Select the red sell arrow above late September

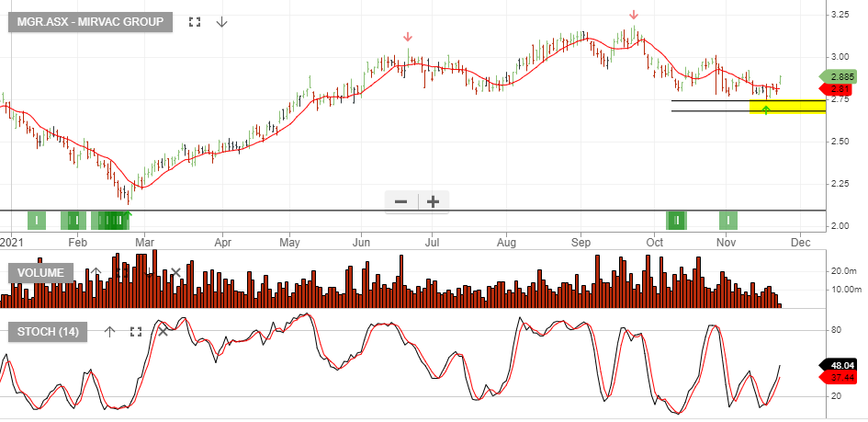point(634,15)
